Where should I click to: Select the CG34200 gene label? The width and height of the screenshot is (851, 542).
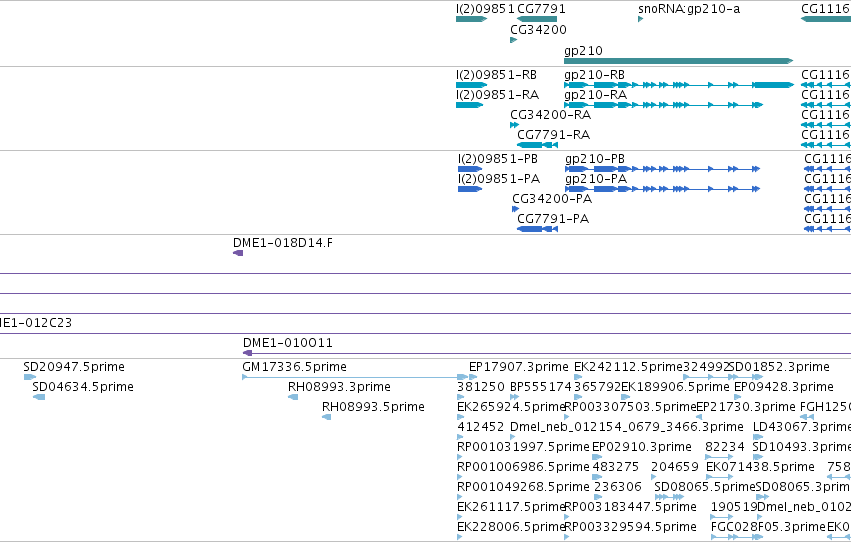[x=538, y=30]
